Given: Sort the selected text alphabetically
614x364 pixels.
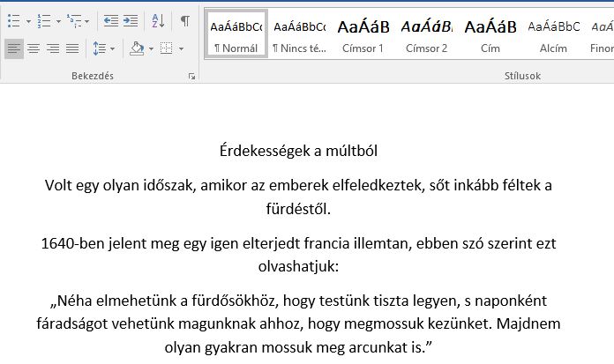Looking at the screenshot, I should click(158, 20).
